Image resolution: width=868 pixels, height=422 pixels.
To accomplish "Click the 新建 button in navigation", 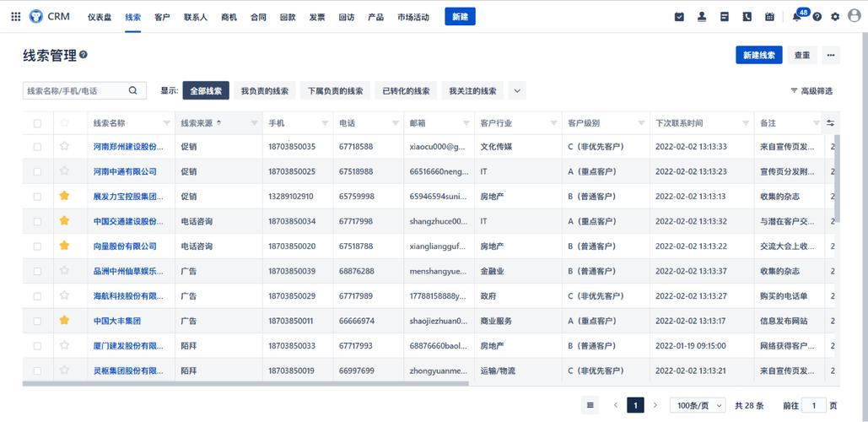I will [460, 17].
